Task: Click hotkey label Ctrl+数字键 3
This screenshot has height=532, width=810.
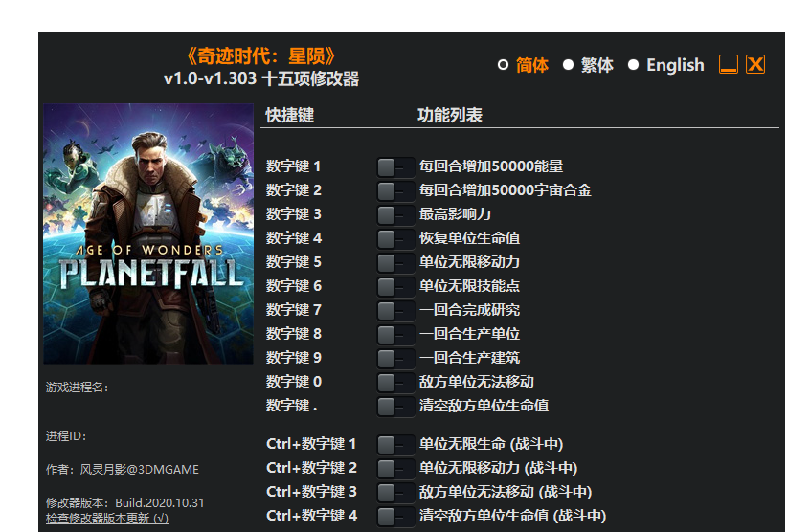Action: (x=311, y=492)
